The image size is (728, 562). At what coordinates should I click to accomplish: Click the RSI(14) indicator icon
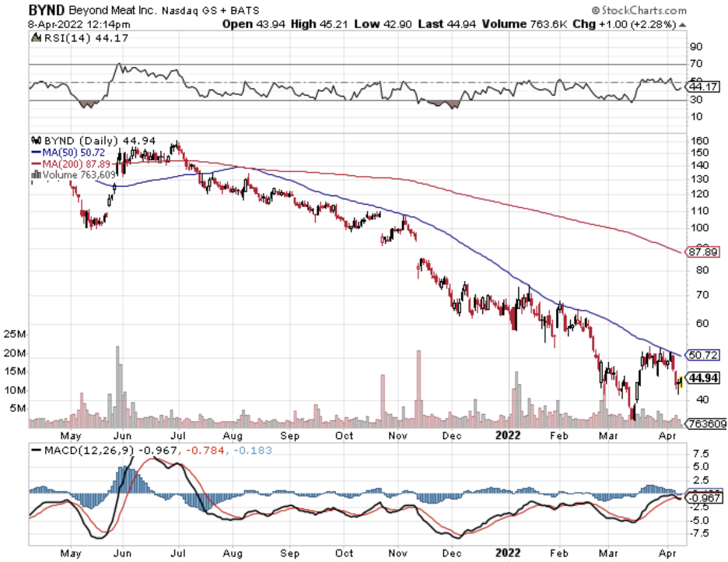(37, 37)
